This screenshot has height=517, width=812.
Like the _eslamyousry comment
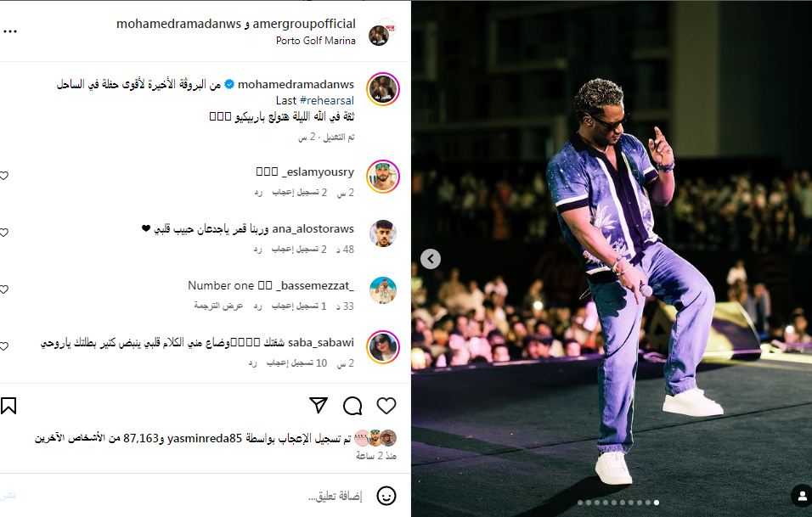4,176
